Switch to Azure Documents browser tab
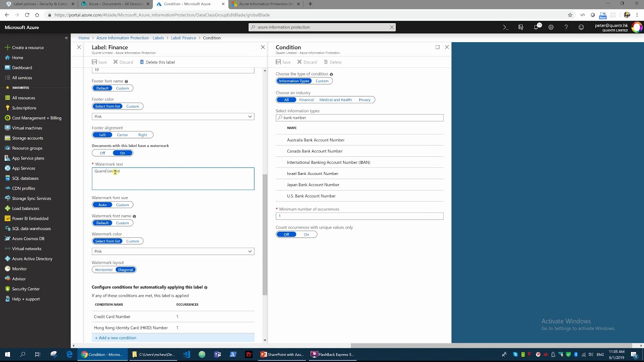The width and height of the screenshot is (644, 362). coord(116,4)
